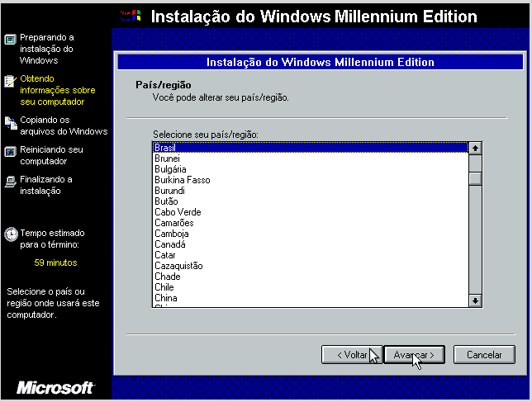The image size is (532, 402).
Task: Click the Obtendo informações notepad icon
Action: click(x=11, y=81)
